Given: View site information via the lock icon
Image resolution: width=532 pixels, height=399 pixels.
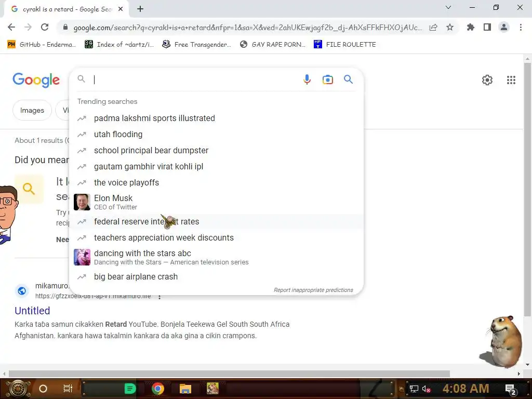Looking at the screenshot, I should 65,27.
